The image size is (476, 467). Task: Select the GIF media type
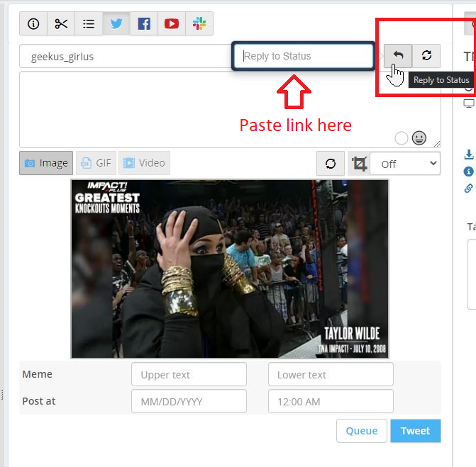[96, 163]
